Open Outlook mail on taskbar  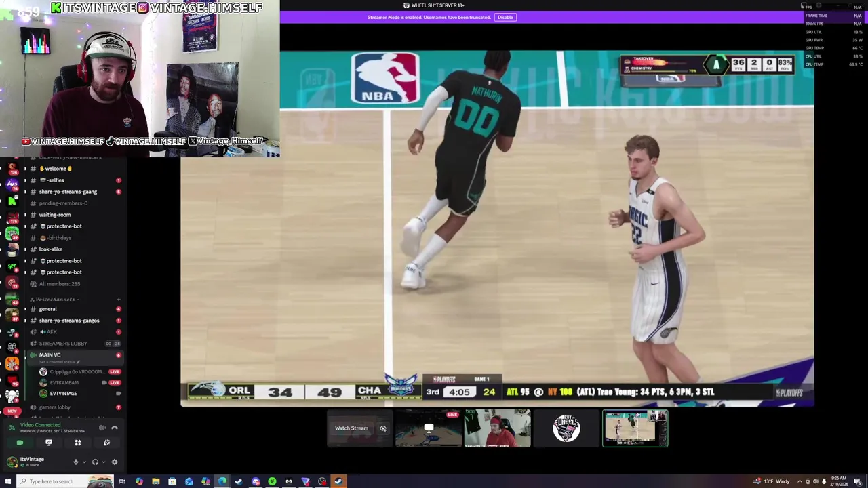(x=189, y=481)
